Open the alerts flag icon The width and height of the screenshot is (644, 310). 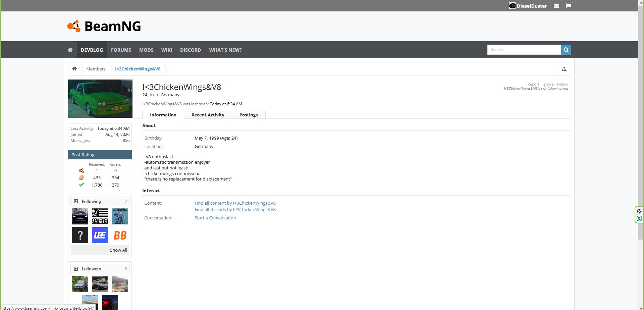tap(569, 6)
